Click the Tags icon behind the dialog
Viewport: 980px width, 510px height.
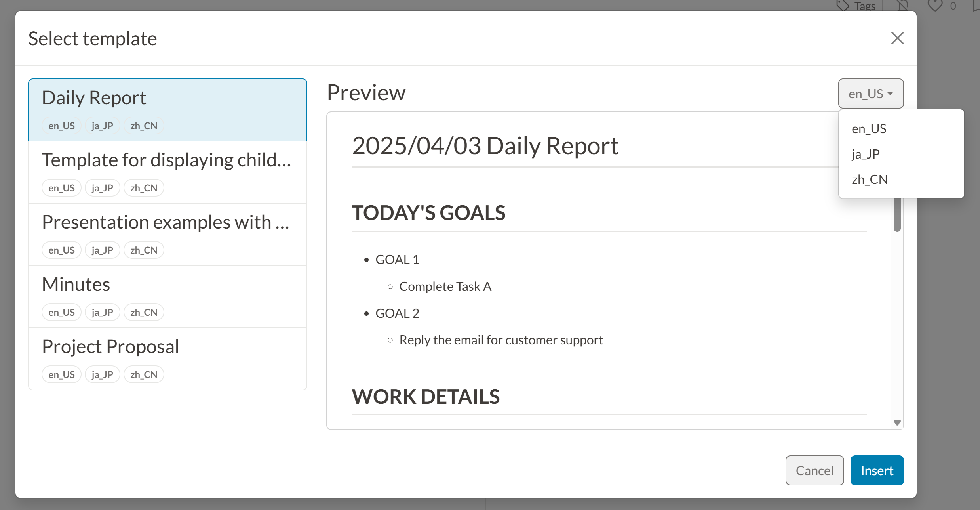pyautogui.click(x=843, y=6)
